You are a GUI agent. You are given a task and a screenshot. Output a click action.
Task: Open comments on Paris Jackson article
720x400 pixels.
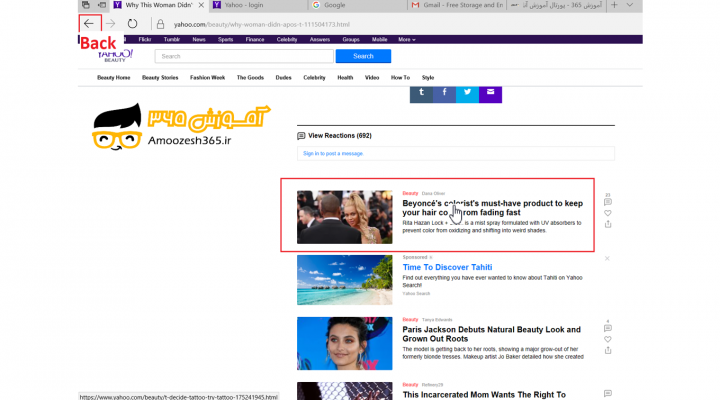pos(608,328)
